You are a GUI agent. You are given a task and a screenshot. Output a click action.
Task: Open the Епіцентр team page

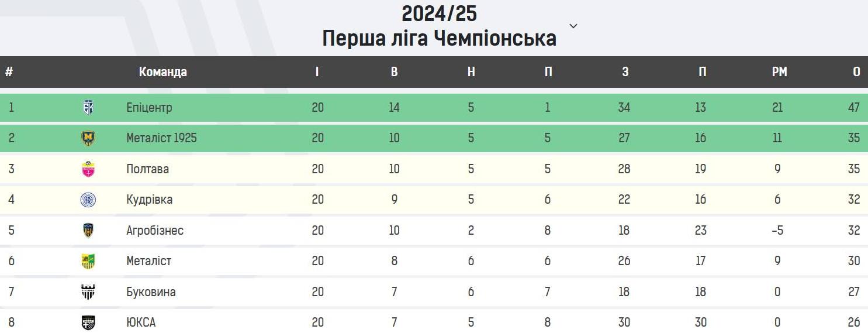149,108
